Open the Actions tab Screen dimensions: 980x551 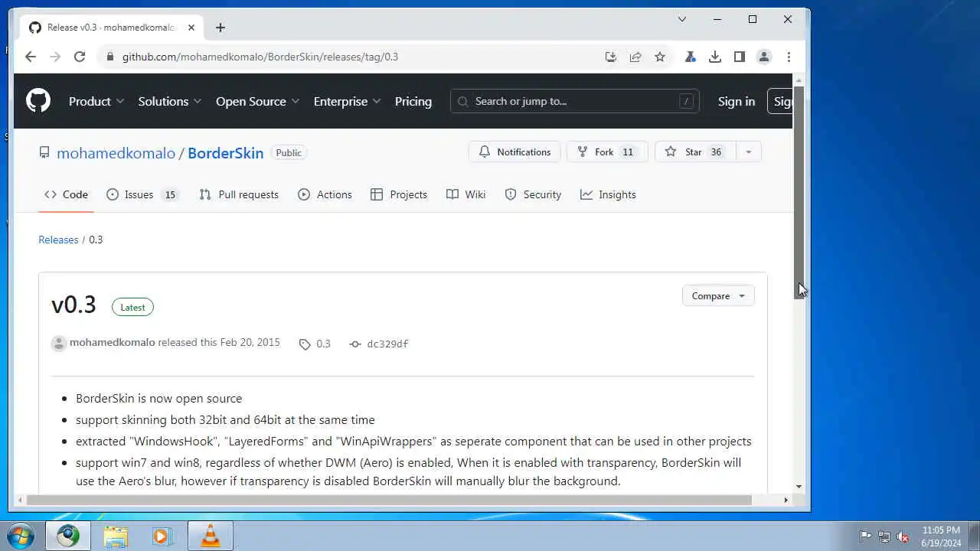coord(325,194)
